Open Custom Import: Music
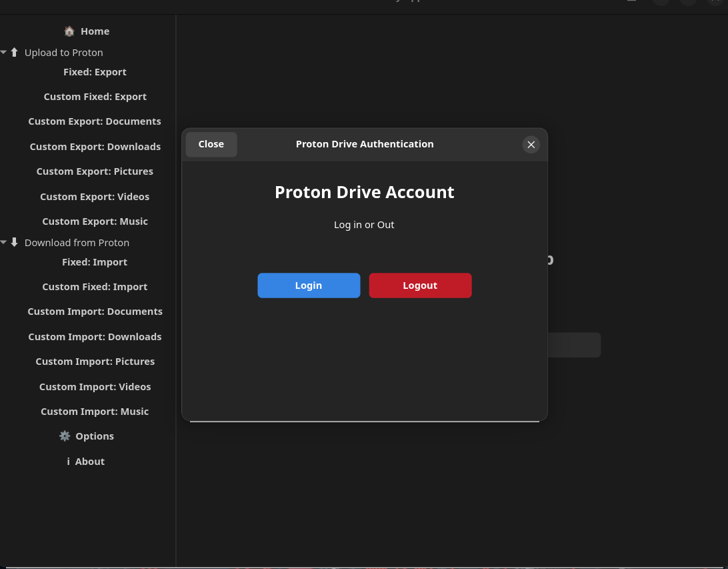 tap(95, 412)
